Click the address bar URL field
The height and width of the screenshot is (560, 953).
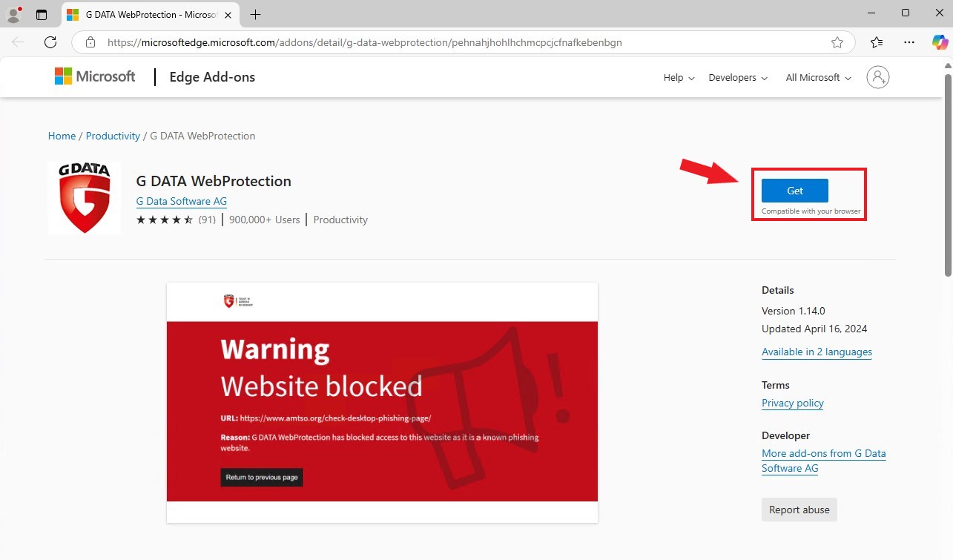tap(463, 42)
